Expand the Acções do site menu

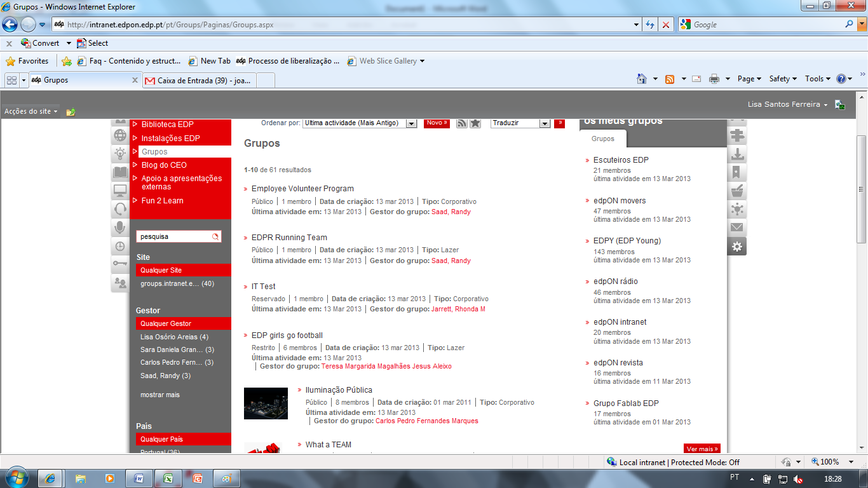point(31,111)
